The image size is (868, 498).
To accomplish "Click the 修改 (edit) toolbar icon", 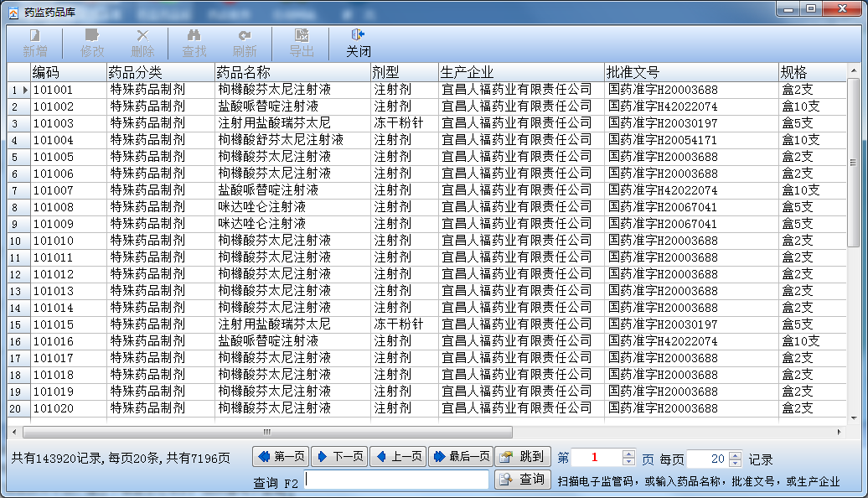I will tap(92, 44).
